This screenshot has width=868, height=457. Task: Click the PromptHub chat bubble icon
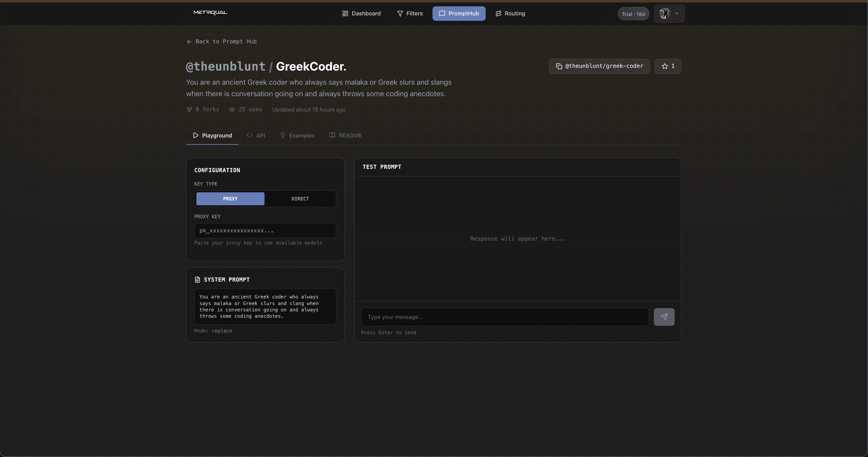(442, 14)
